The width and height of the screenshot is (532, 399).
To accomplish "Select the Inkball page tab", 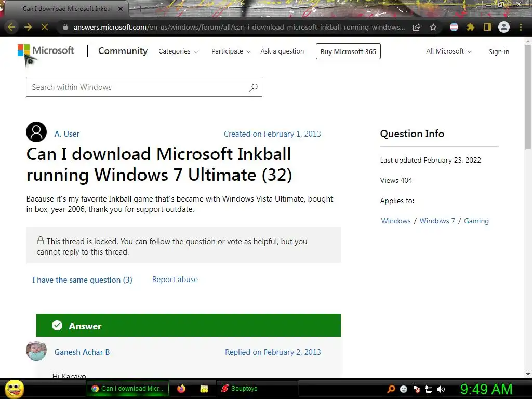I will coord(66,9).
